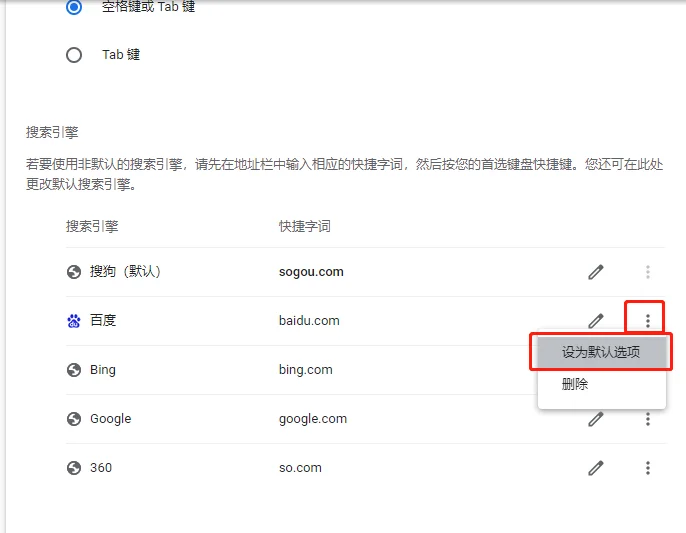Open more actions for 搜狗 engine
Screen dimensions: 686x533
(x=648, y=272)
